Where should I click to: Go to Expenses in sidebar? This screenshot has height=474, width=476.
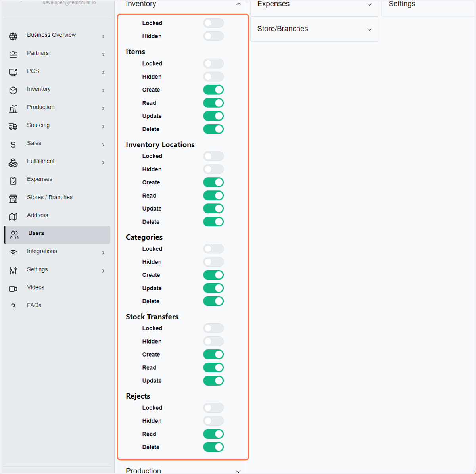(57, 180)
